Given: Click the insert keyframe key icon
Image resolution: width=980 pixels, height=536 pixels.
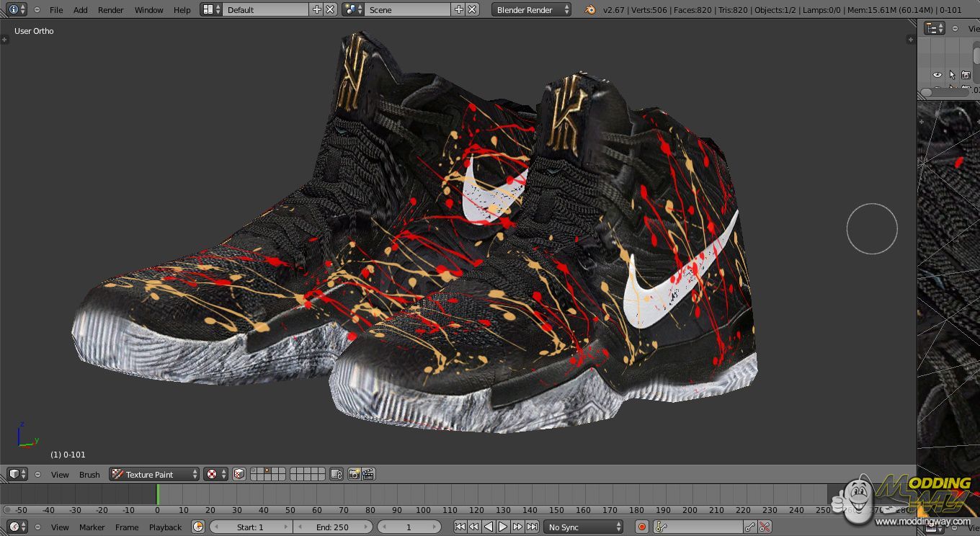Looking at the screenshot, I should [x=750, y=527].
